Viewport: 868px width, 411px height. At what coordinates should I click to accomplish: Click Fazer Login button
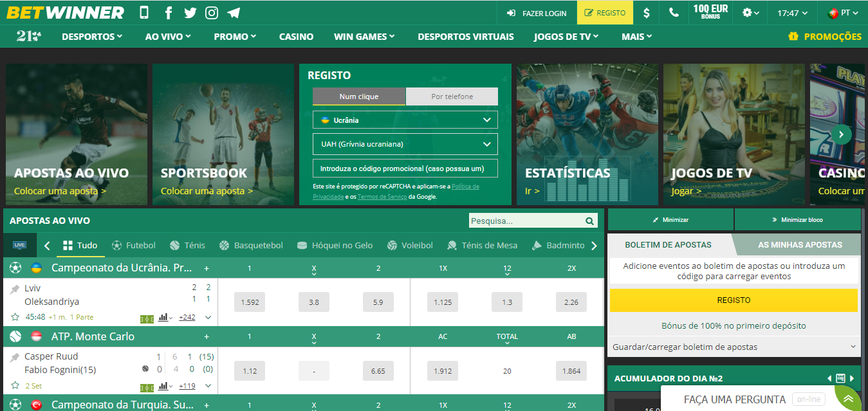click(537, 13)
